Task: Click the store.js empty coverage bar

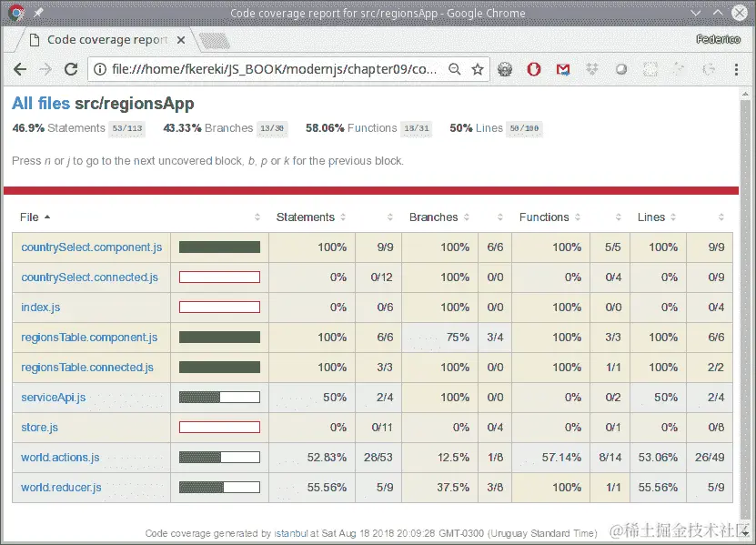Action: [219, 428]
